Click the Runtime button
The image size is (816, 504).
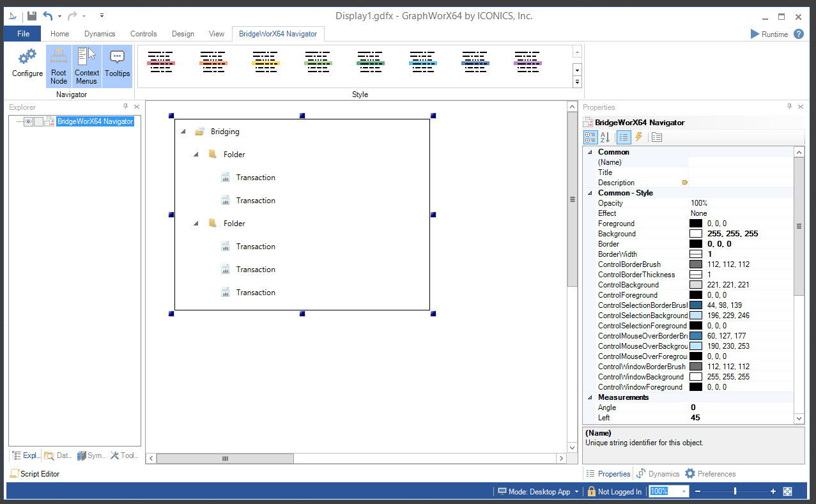[x=769, y=34]
